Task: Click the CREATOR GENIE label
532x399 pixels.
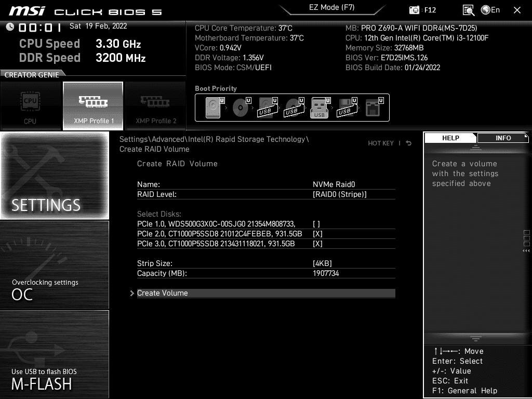Action: coord(32,75)
